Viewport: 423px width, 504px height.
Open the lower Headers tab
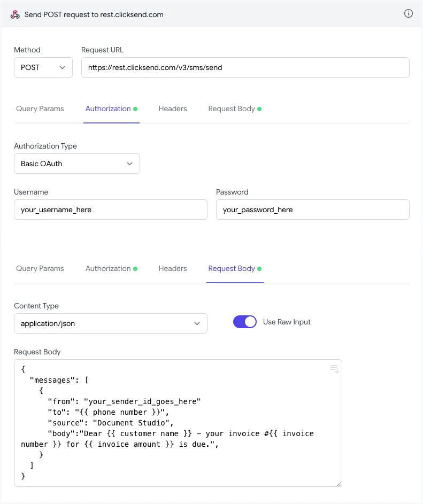(173, 268)
